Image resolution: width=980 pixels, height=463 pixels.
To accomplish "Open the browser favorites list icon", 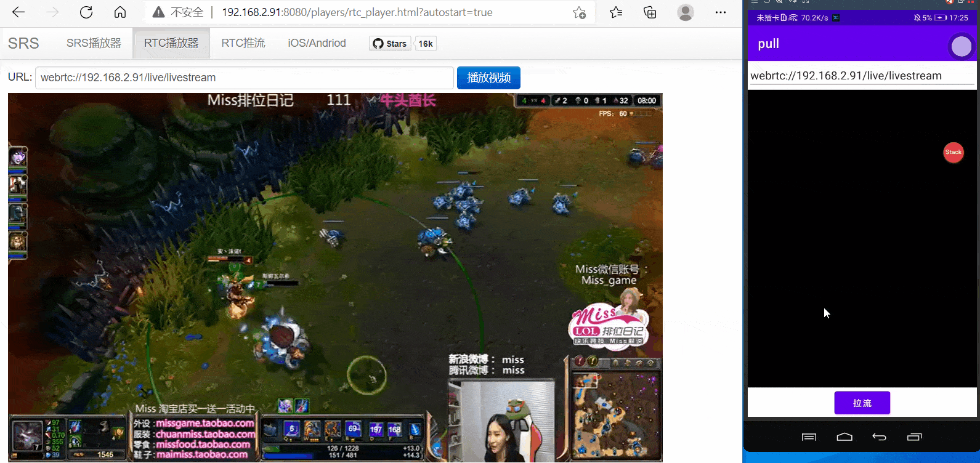I will [616, 12].
